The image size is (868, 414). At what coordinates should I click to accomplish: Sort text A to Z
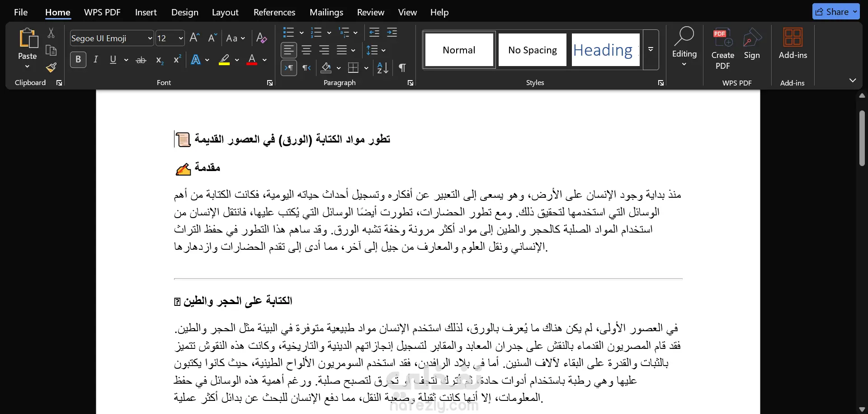tap(382, 68)
